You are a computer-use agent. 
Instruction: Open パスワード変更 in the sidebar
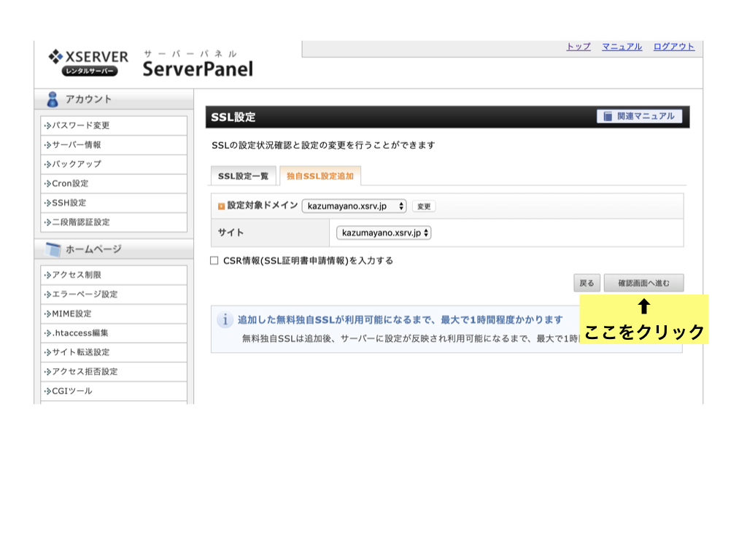(114, 125)
